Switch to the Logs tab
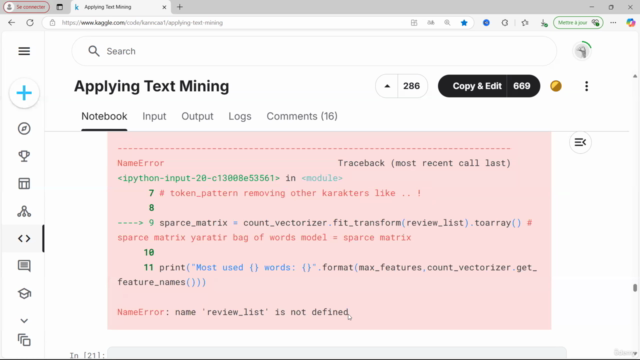 (x=240, y=116)
